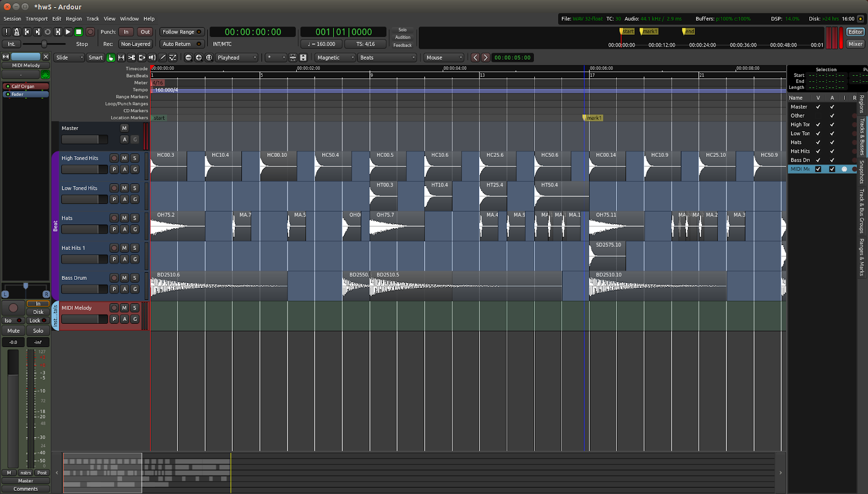Enable Punch In recording
Screen dimensions: 868x494
coord(126,31)
